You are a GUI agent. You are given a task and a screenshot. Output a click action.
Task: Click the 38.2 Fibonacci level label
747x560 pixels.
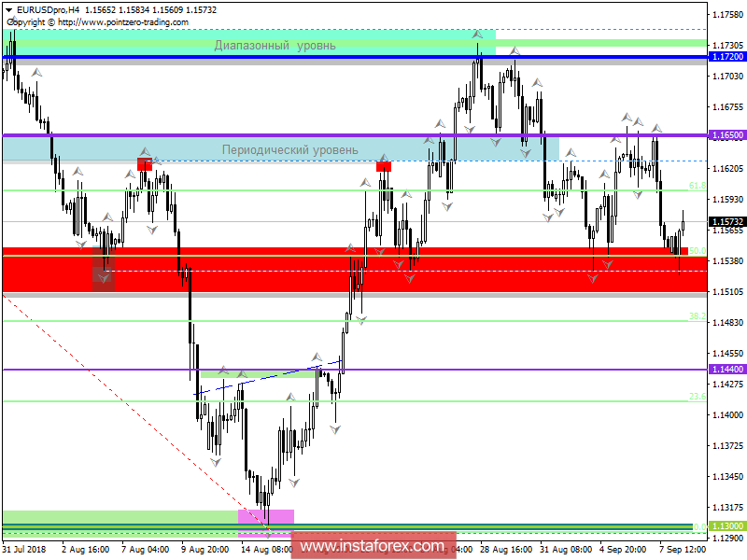(698, 316)
